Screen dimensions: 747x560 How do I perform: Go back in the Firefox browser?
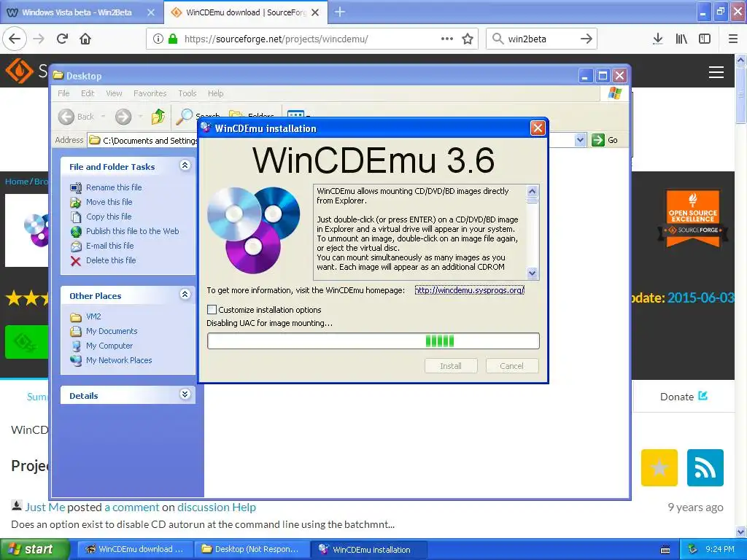point(15,39)
